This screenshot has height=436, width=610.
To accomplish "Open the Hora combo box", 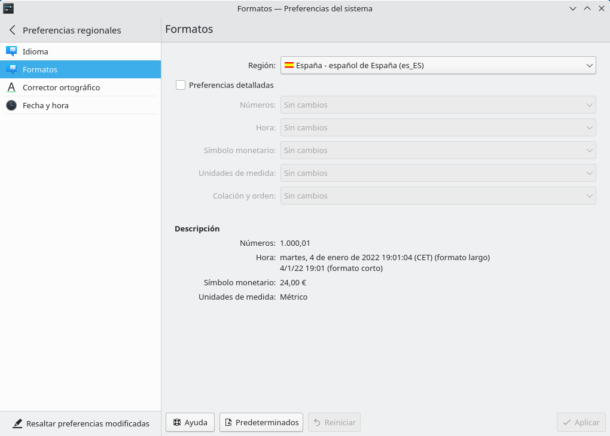I will click(x=438, y=128).
